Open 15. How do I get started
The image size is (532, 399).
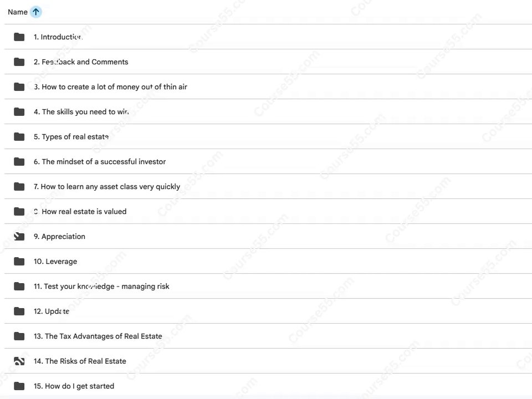point(74,386)
